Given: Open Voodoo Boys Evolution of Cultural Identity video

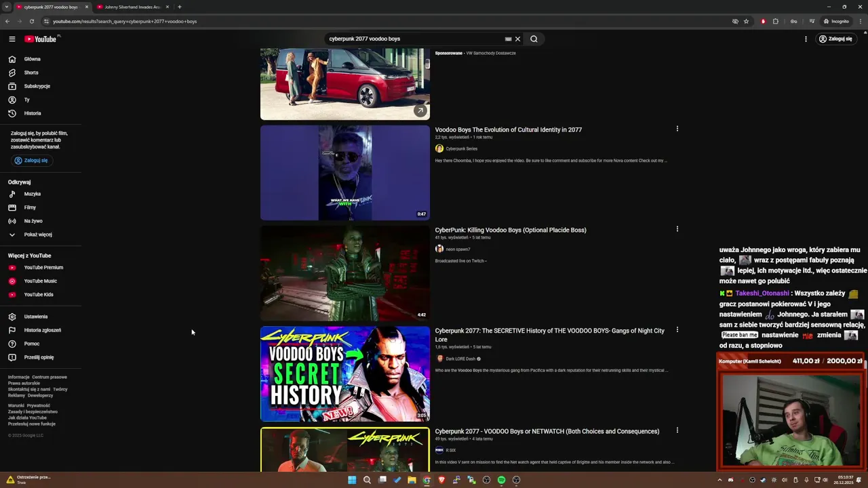Looking at the screenshot, I should (x=508, y=129).
